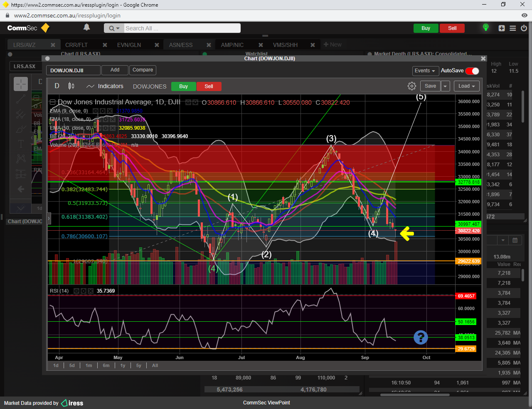Set range to 1m
This screenshot has width=532, height=409.
pyautogui.click(x=89, y=366)
